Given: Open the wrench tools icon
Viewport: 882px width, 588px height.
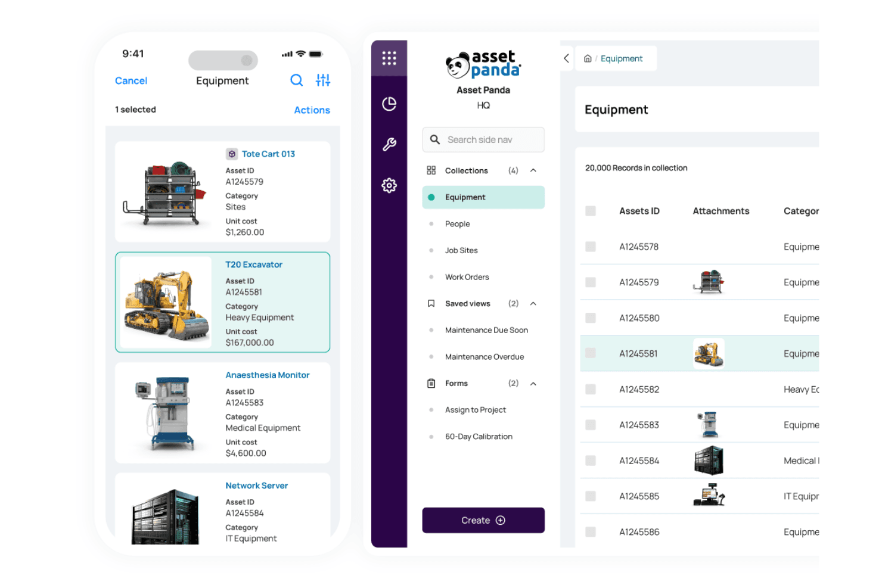Looking at the screenshot, I should point(389,144).
